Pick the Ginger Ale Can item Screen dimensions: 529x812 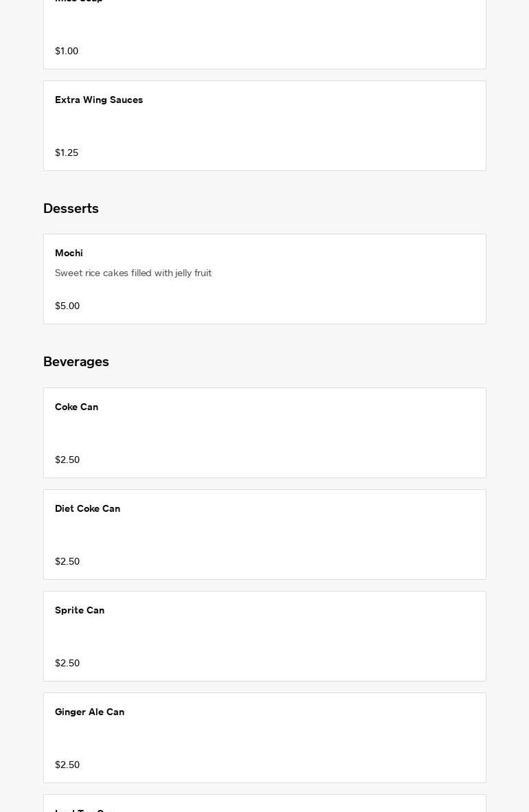coord(89,712)
